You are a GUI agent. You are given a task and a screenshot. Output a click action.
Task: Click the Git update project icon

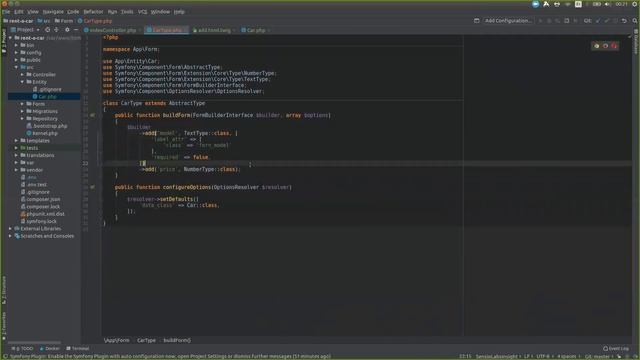click(x=598, y=20)
